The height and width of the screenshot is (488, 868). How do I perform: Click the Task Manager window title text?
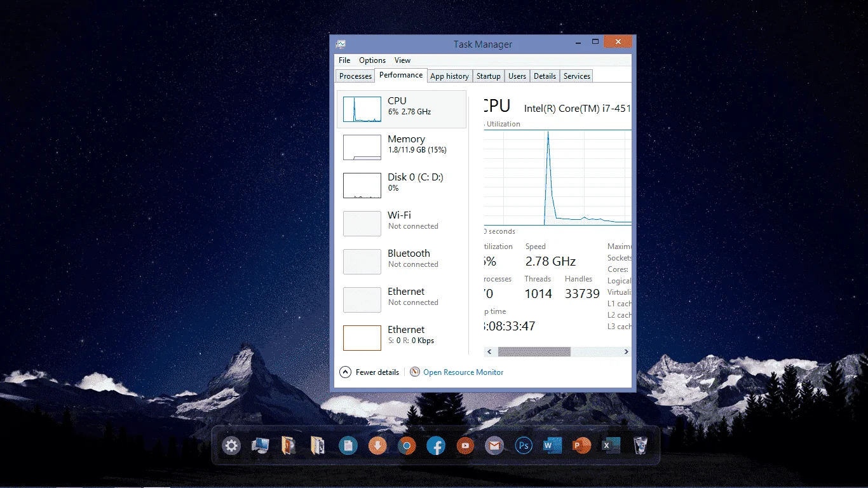coord(483,44)
